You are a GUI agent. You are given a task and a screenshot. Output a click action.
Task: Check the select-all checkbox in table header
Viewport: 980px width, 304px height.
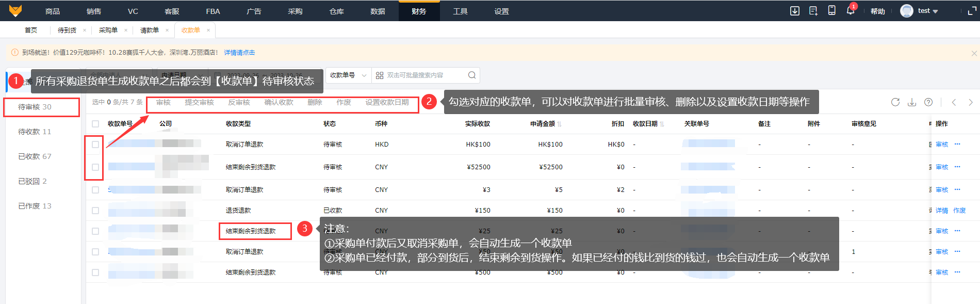click(x=95, y=124)
